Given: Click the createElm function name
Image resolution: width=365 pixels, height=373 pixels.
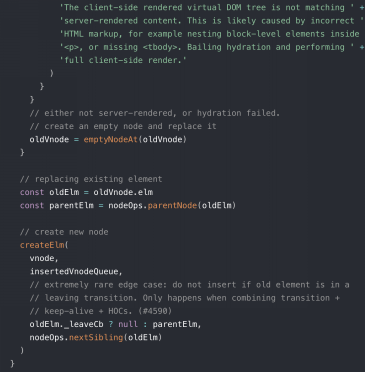Looking at the screenshot, I should tap(42, 245).
